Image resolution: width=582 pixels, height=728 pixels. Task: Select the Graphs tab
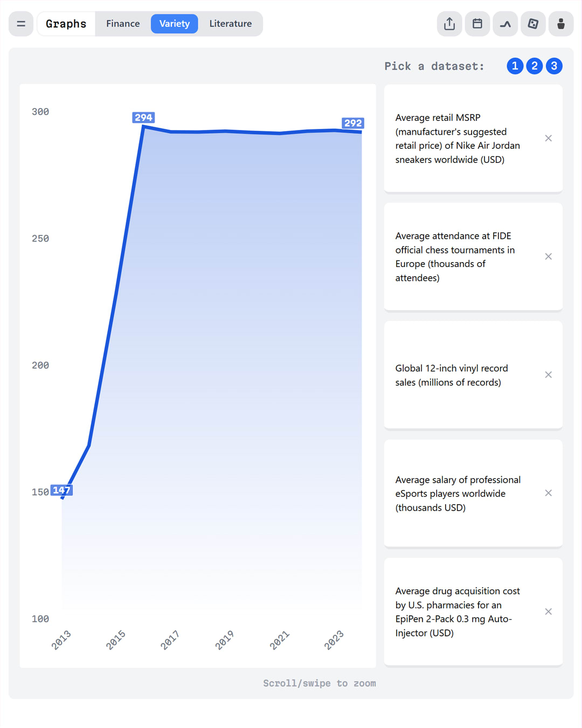pos(66,24)
